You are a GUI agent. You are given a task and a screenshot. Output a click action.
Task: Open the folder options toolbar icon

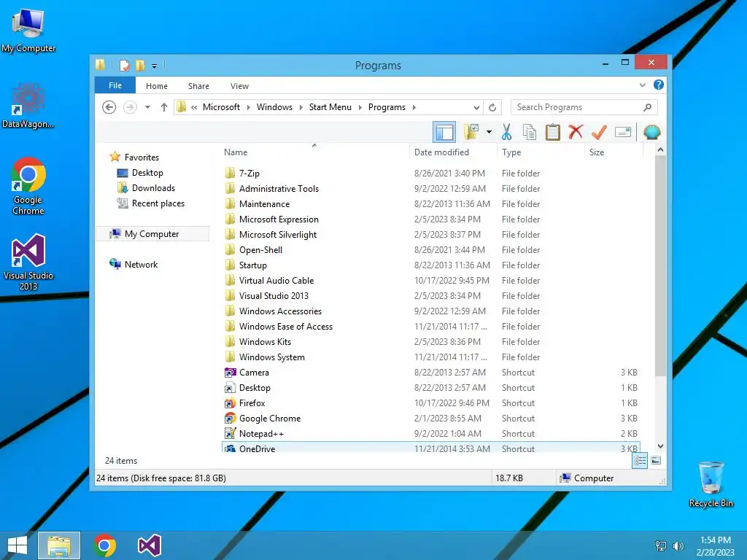coord(471,132)
